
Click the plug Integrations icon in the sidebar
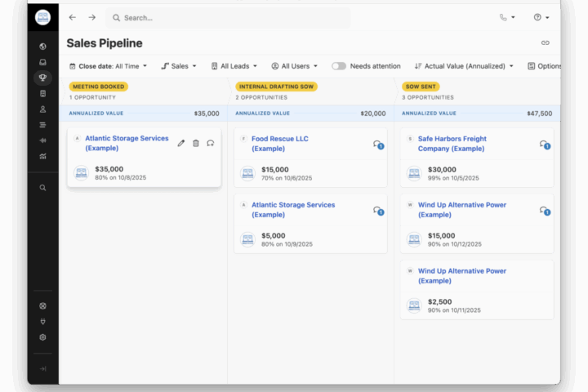[x=42, y=321]
